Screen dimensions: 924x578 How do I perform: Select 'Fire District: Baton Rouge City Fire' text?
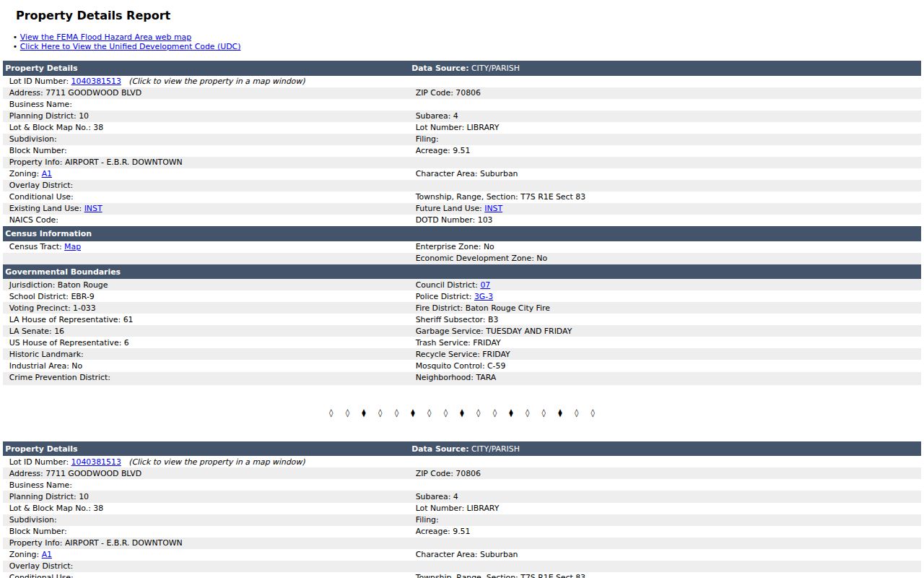483,308
